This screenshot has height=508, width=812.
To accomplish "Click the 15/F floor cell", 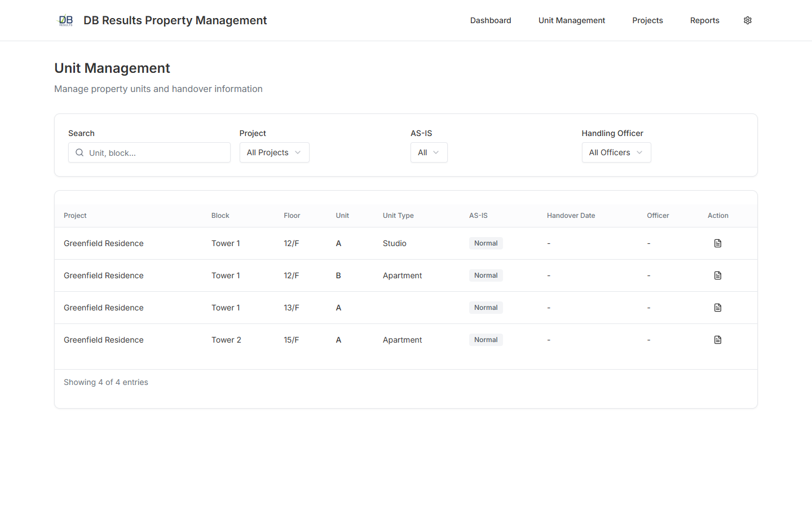I will tap(292, 340).
